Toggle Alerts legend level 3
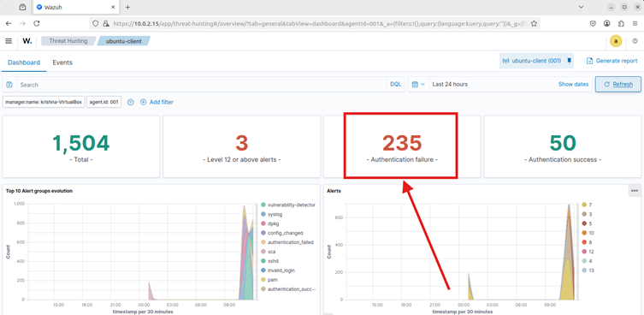This screenshot has width=644, height=315. 587,214
